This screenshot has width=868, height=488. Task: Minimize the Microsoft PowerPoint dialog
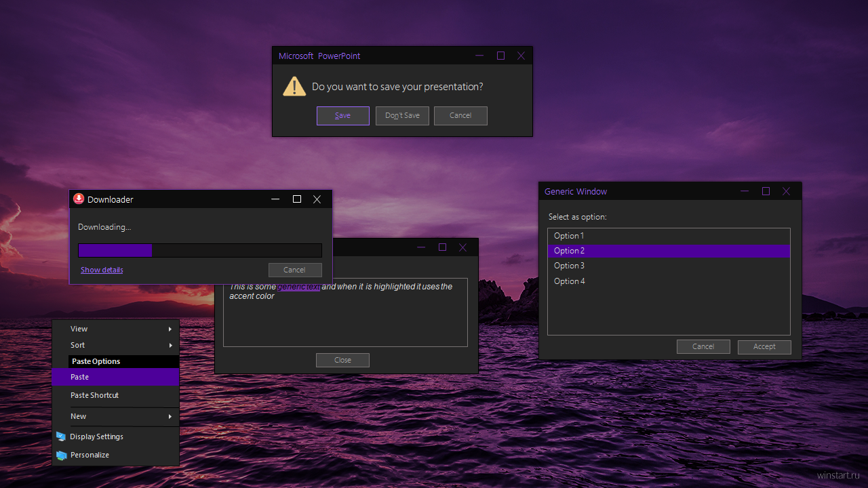point(479,56)
